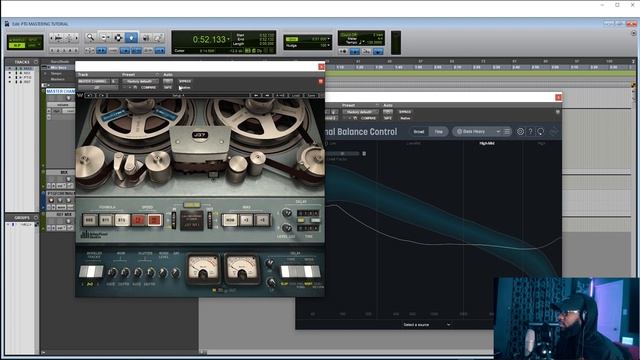Select the Trim tool in the Pro Tools toolbar
The image size is (640, 360).
pyautogui.click(x=105, y=38)
